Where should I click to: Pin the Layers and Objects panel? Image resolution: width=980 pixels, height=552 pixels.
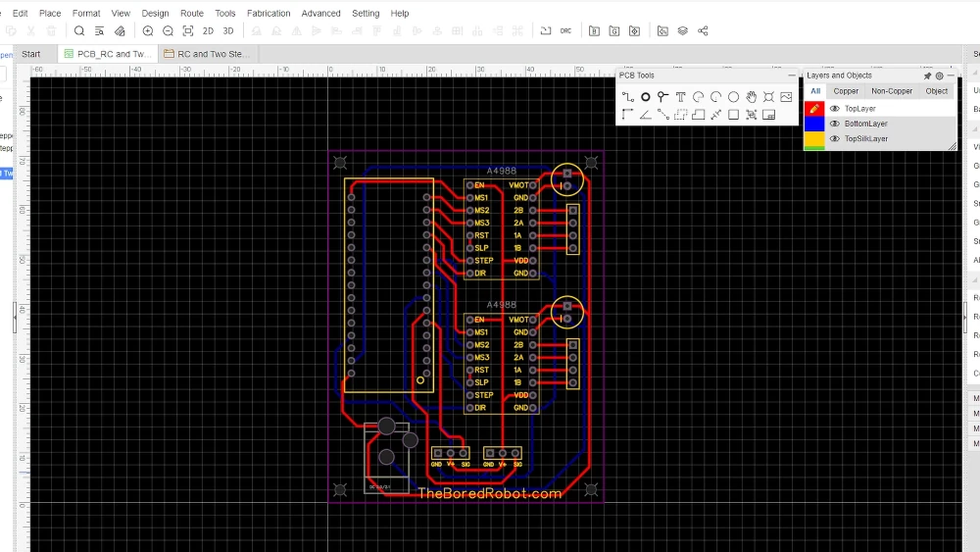pos(927,75)
